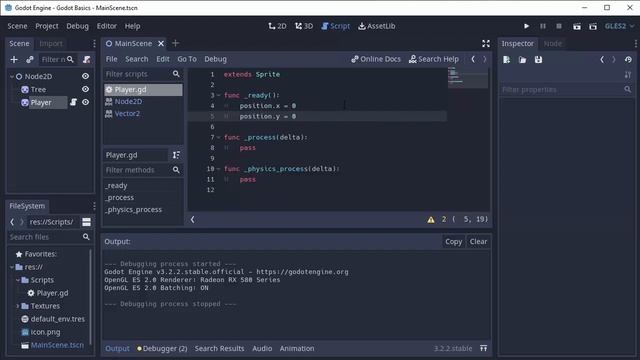Viewport: 640px width, 360px height.
Task: Open the Debugger (2) panel
Action: pyautogui.click(x=162, y=349)
